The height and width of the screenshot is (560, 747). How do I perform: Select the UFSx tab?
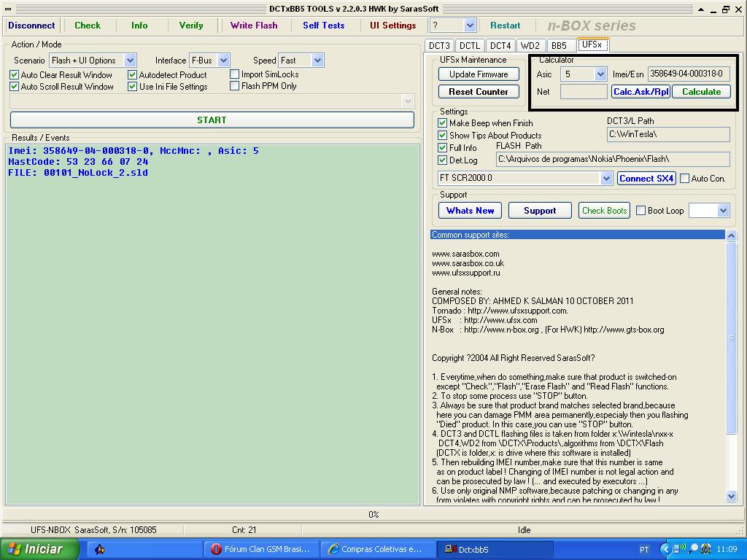pos(592,44)
